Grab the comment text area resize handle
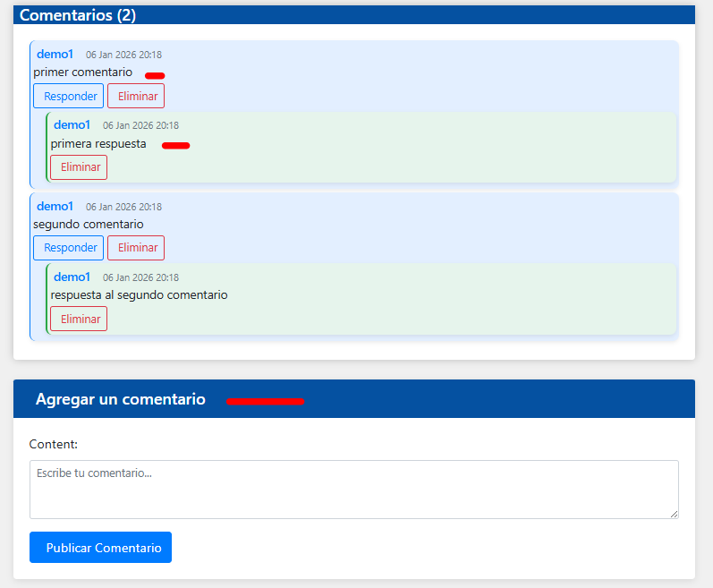The width and height of the screenshot is (713, 588). tap(674, 514)
